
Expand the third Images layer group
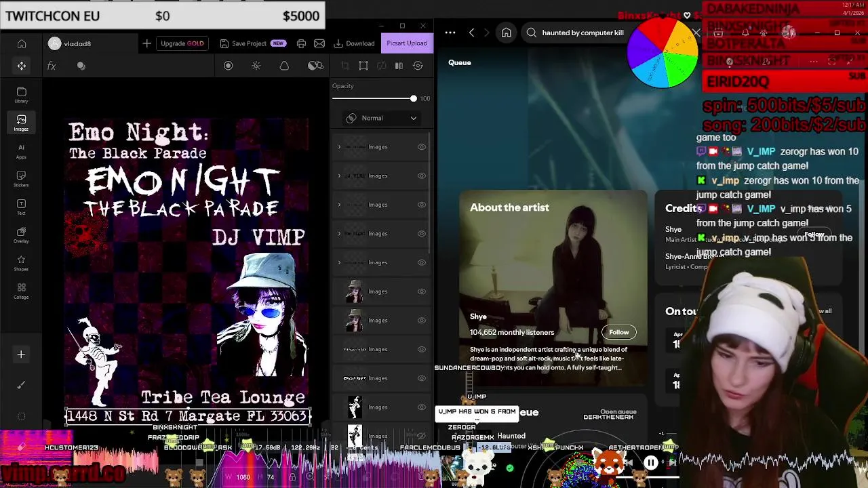340,205
